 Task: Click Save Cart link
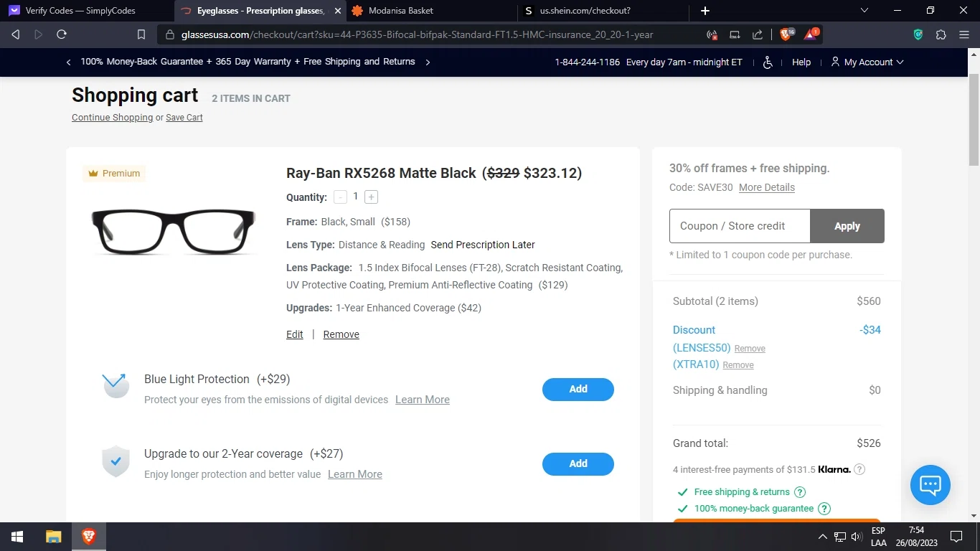[184, 118]
